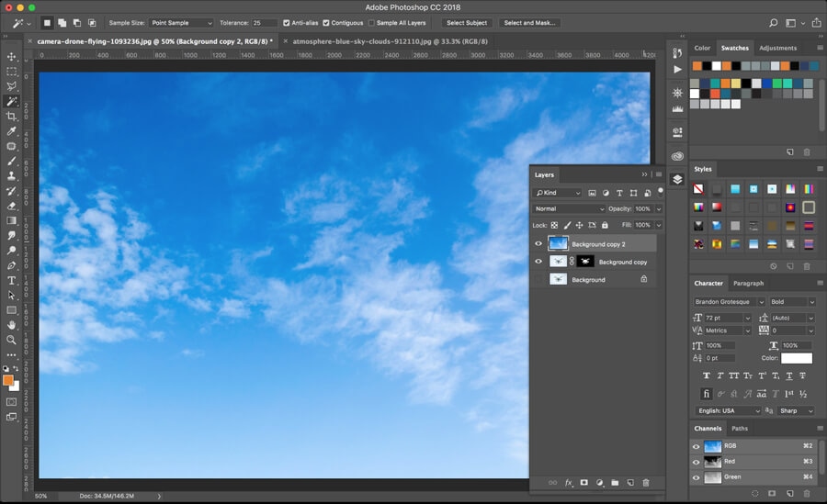Click the Select and Mask button
The width and height of the screenshot is (827, 504).
pyautogui.click(x=531, y=22)
